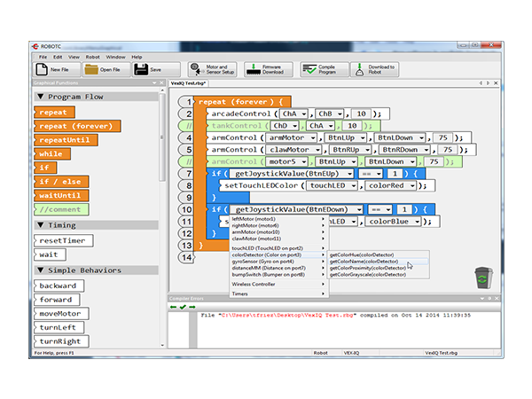The image size is (532, 399).
Task: Click the New File toolbar icon
Action: pos(42,69)
